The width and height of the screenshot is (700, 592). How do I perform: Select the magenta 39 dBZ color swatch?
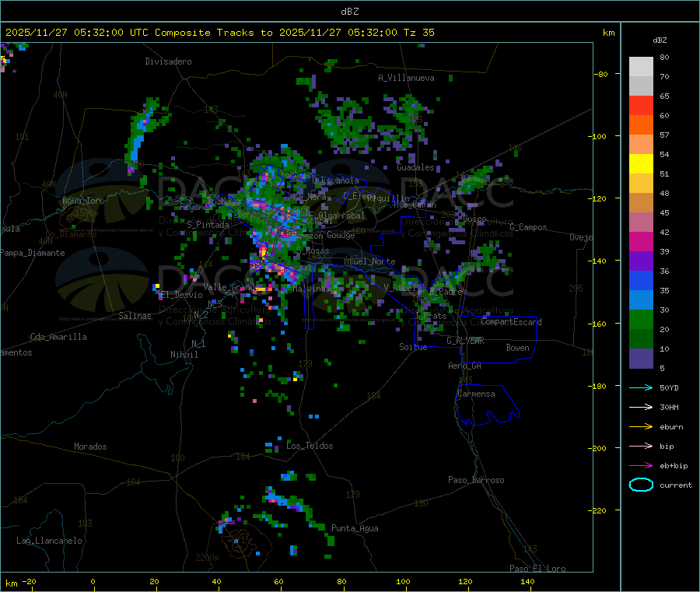(x=641, y=241)
